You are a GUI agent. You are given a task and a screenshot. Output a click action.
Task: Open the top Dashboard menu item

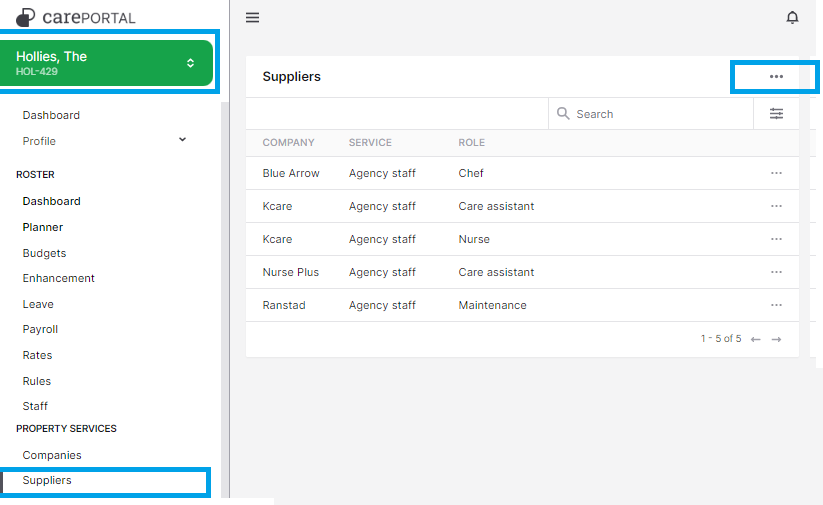pos(51,115)
